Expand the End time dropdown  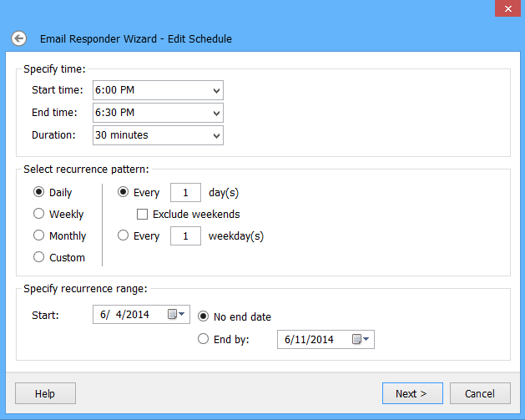point(217,113)
